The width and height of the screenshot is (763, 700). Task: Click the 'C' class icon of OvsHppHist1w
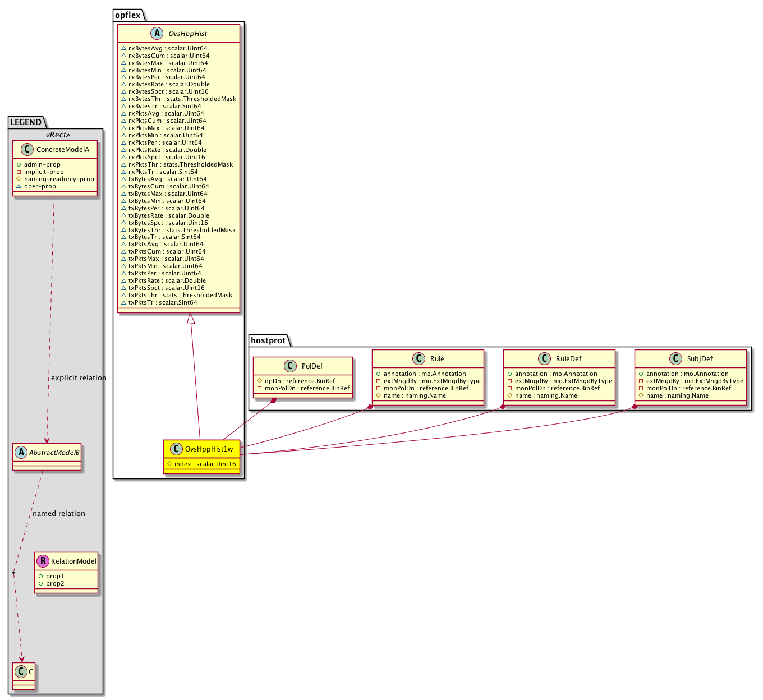(x=176, y=449)
